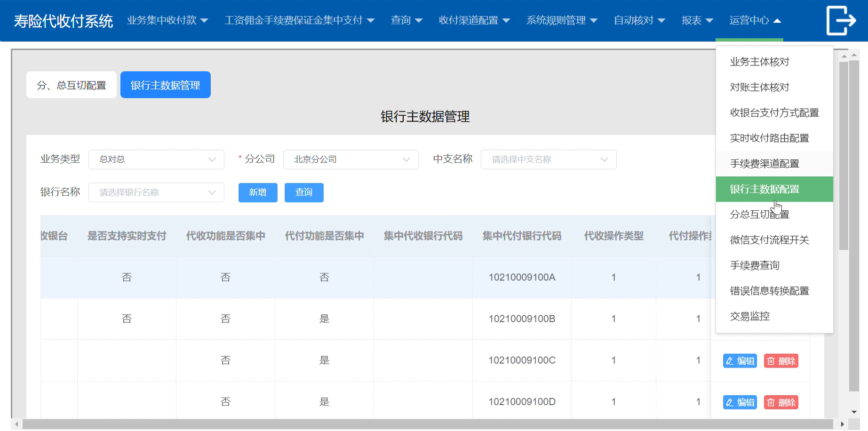Viewport: 868px width, 431px height.
Task: Click outer vertical scrollbar down arrow
Action: pos(854,412)
